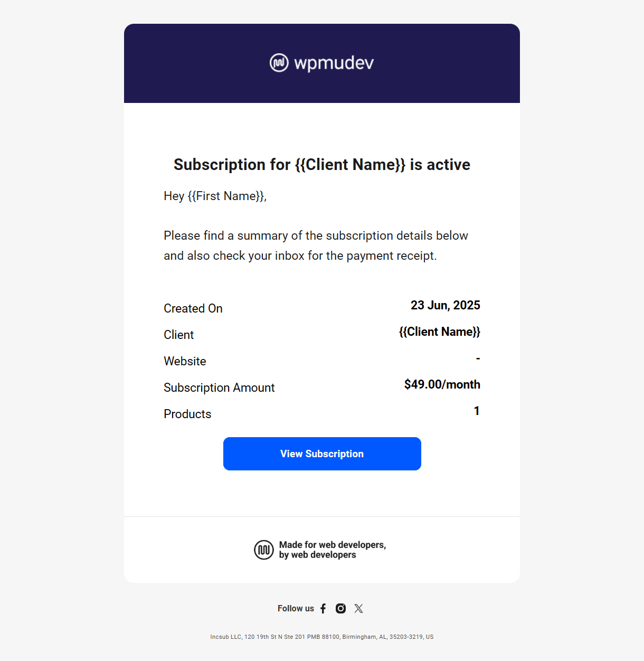Viewport: 644px width, 661px height.
Task: Click the "Made for web developers" tagline
Action: click(x=333, y=550)
